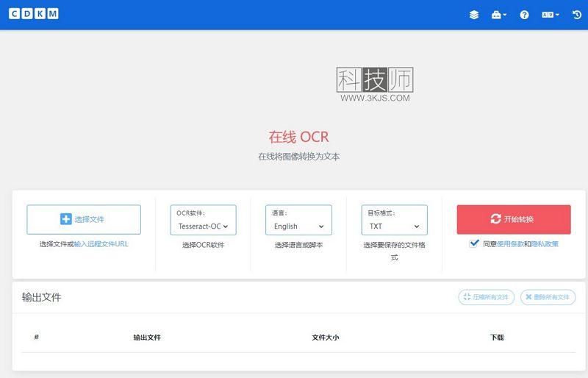
Task: Click the 压缩所有文件 button
Action: point(487,297)
